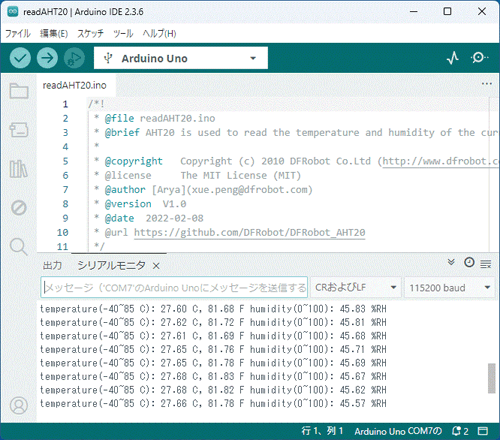Switch to the 出力 tab
Image resolution: width=500 pixels, height=440 pixels.
tap(52, 265)
